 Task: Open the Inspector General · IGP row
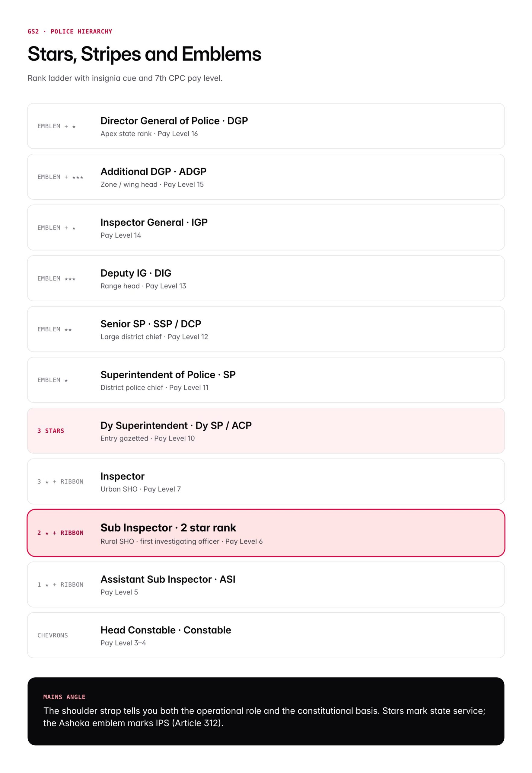tap(266, 227)
